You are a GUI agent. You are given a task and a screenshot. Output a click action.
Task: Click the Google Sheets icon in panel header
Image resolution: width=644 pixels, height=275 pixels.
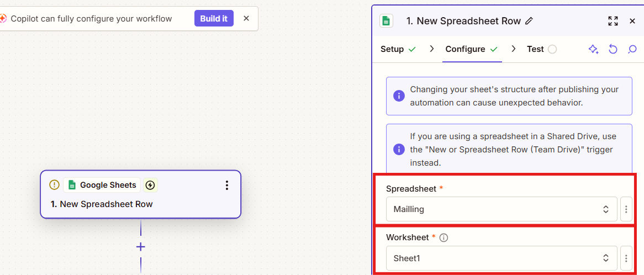[x=386, y=21]
